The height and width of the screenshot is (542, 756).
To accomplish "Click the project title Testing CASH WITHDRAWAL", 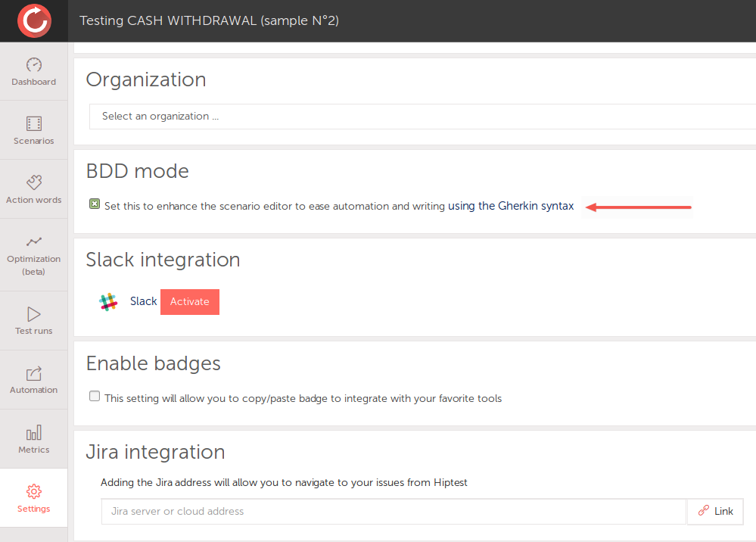I will pos(210,20).
